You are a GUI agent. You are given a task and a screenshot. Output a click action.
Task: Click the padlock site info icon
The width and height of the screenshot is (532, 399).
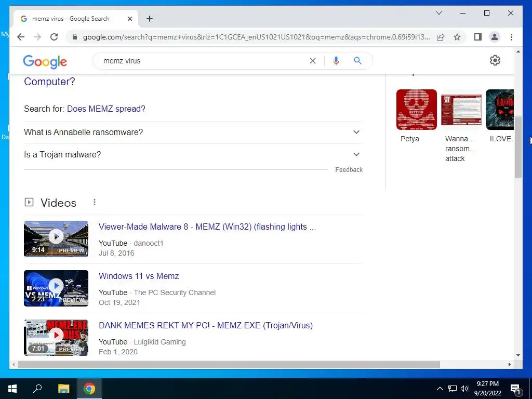(75, 37)
